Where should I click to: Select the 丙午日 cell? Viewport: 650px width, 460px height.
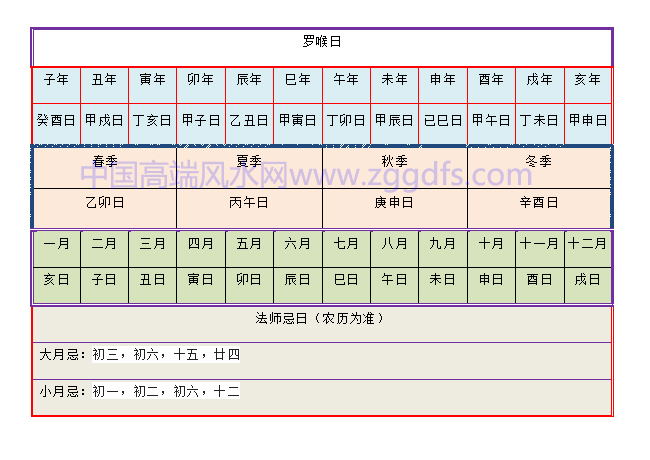click(x=250, y=208)
